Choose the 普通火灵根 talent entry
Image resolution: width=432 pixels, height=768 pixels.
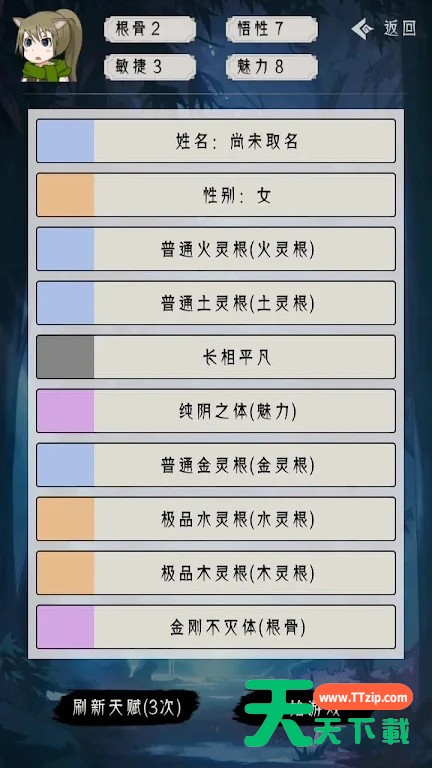point(216,249)
